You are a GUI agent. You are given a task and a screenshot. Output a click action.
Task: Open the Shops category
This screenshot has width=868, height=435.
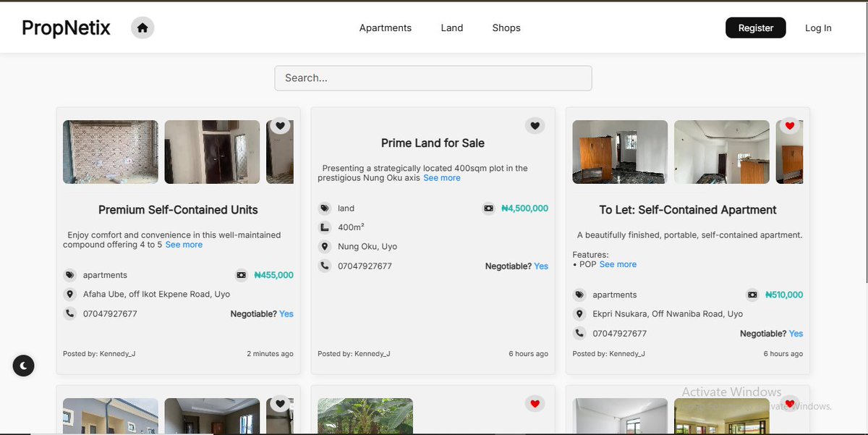(x=506, y=28)
